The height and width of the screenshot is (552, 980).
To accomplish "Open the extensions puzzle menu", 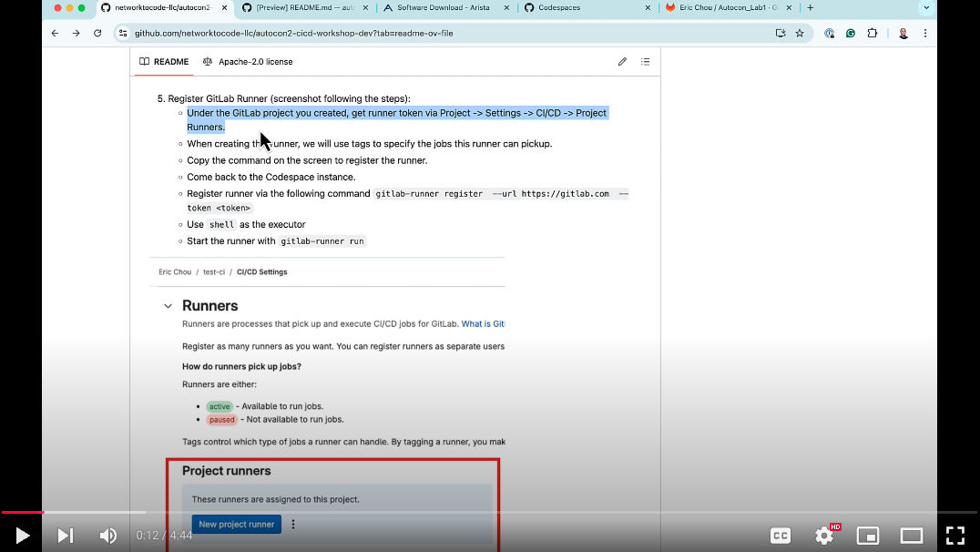I will click(873, 33).
